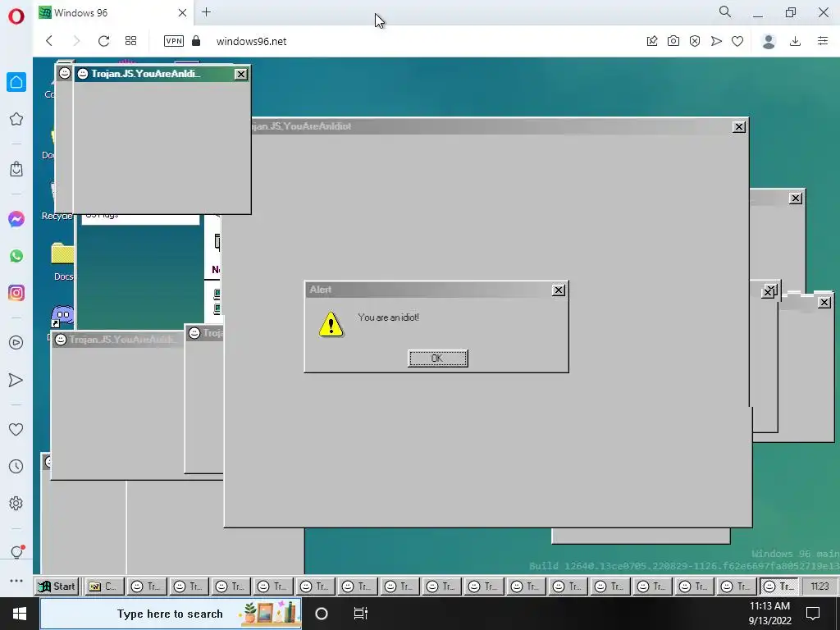The image size is (840, 630).
Task: Open the Opera Easy Setup menu
Action: (823, 41)
